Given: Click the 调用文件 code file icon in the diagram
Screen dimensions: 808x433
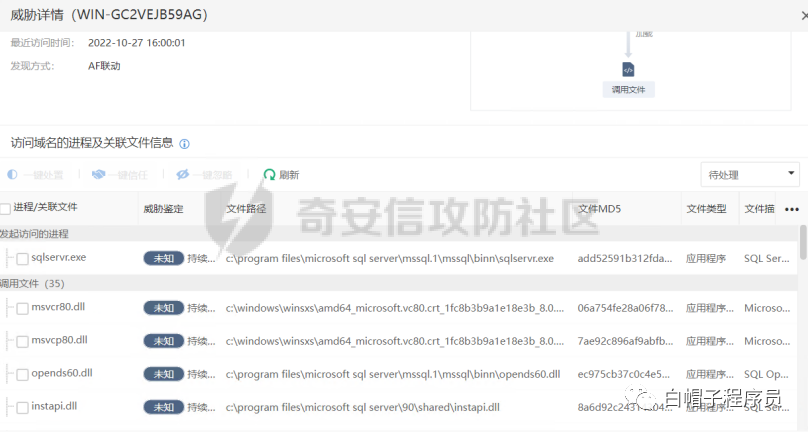Looking at the screenshot, I should tap(628, 70).
